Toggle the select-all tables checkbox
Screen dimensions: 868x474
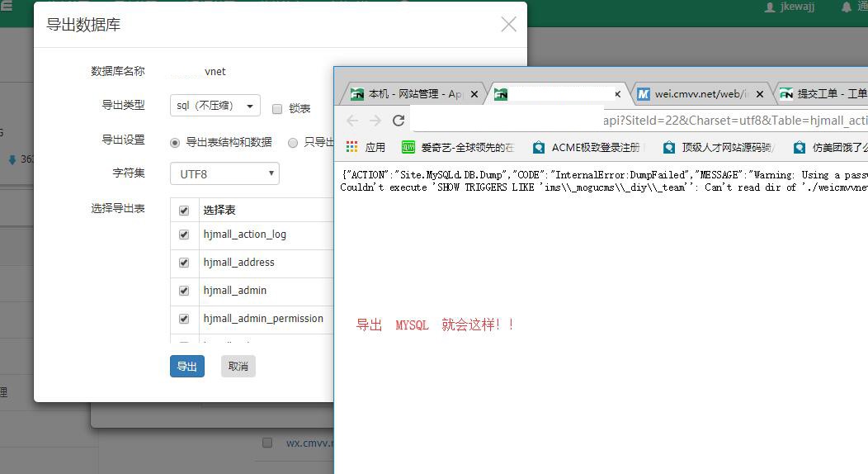point(184,211)
